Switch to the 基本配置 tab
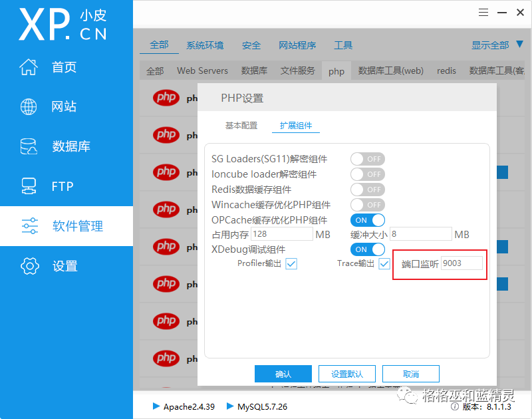The image size is (532, 419). click(241, 126)
